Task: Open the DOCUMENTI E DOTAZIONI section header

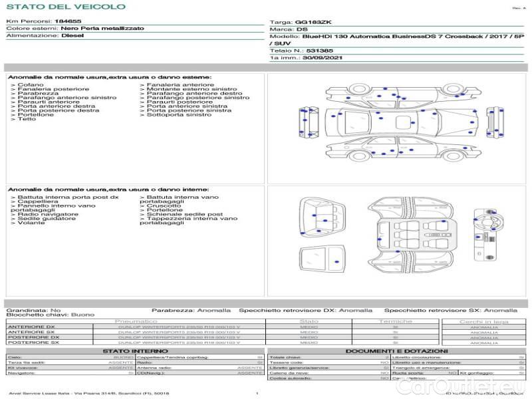Action: tap(396, 351)
